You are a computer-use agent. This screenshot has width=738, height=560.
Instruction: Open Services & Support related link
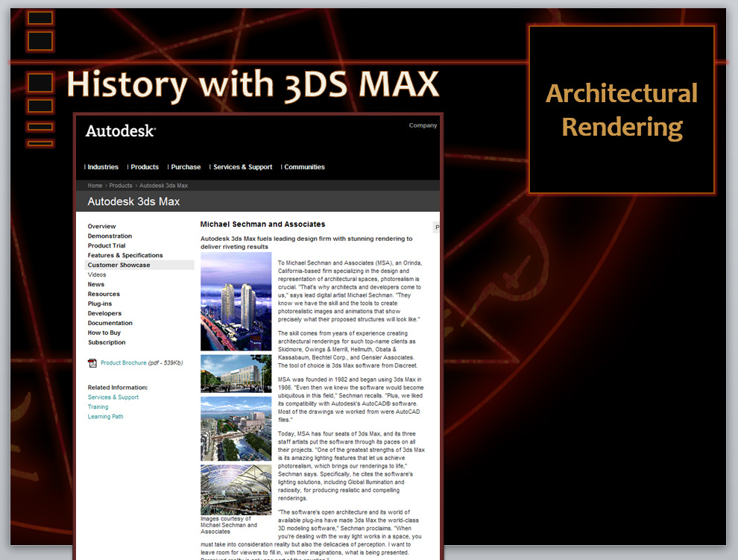[x=113, y=397]
